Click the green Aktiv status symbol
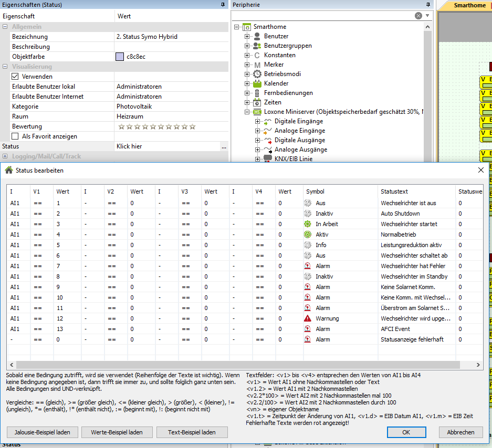The image size is (492, 448). pyautogui.click(x=308, y=234)
